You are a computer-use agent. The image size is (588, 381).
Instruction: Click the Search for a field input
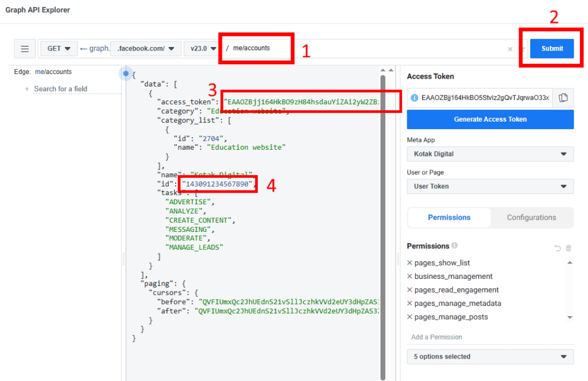pos(77,89)
